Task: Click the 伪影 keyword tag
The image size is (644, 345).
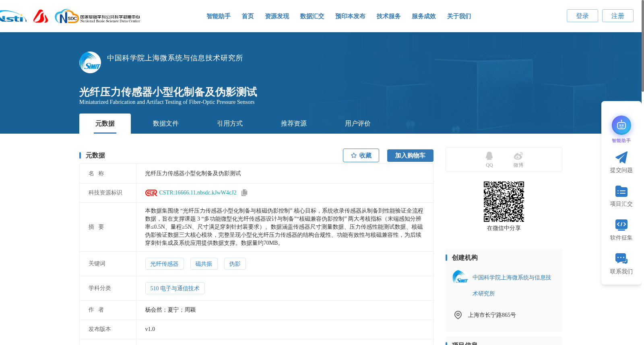Action: pos(235,264)
